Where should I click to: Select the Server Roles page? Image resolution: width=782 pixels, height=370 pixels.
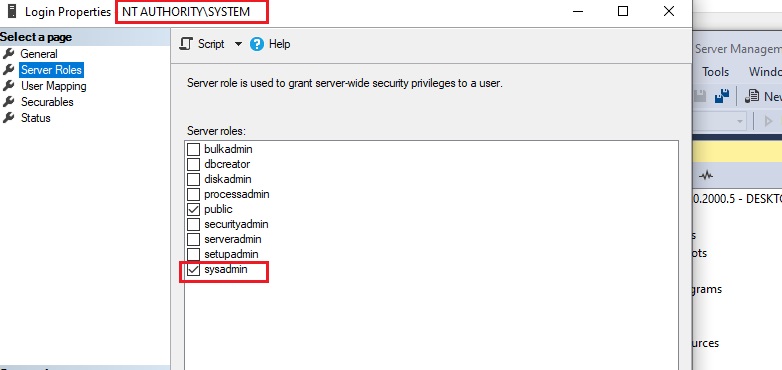pyautogui.click(x=51, y=70)
